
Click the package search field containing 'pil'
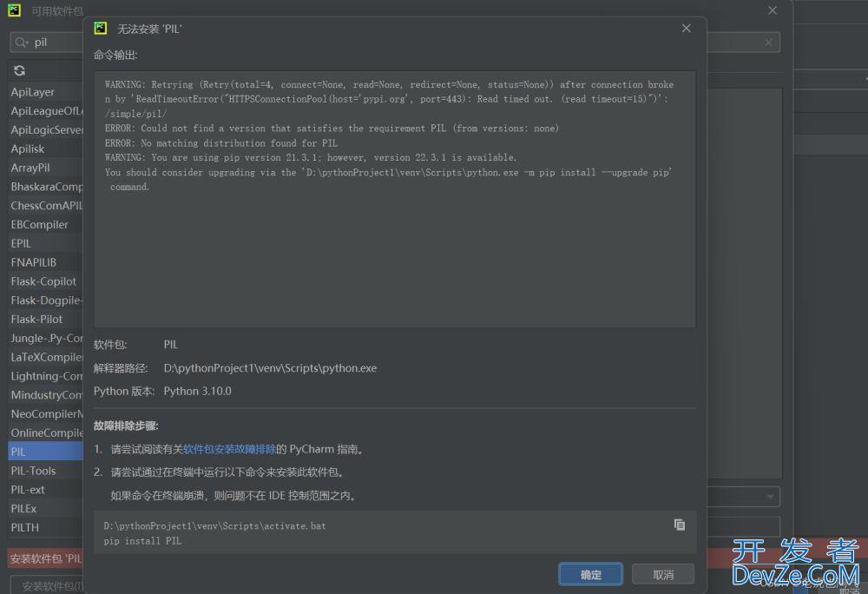click(47, 43)
